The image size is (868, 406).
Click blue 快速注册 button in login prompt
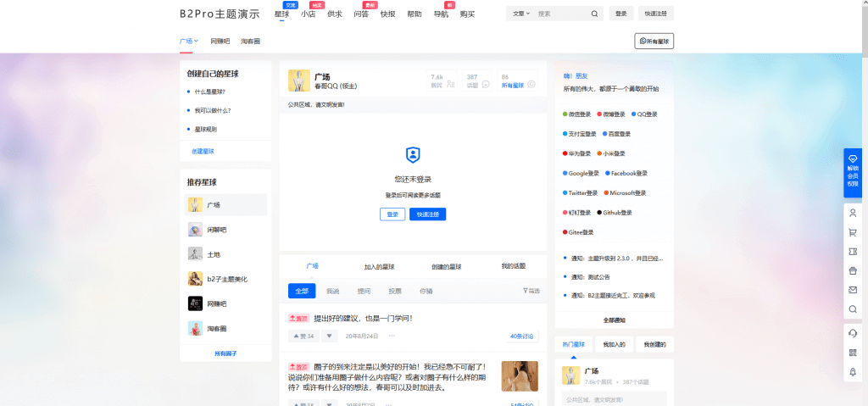(x=428, y=214)
